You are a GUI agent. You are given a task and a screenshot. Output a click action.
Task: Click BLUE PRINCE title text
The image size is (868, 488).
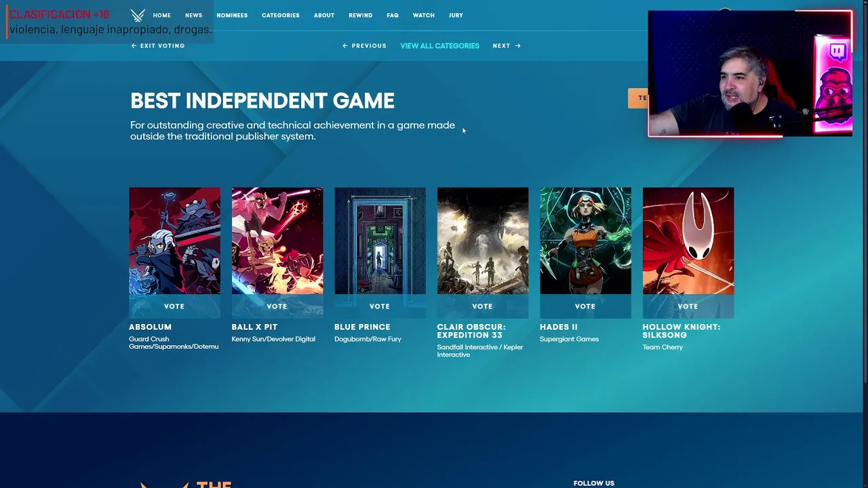(x=362, y=327)
